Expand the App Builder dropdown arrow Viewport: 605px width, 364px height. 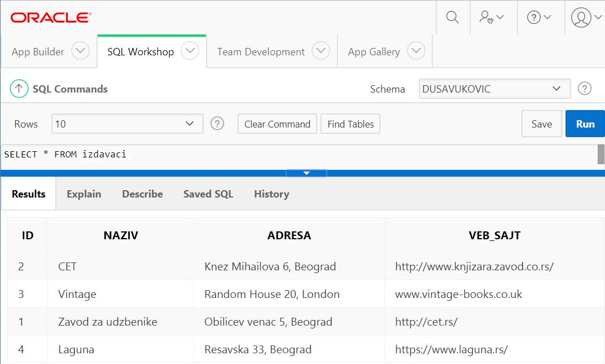pyautogui.click(x=81, y=51)
